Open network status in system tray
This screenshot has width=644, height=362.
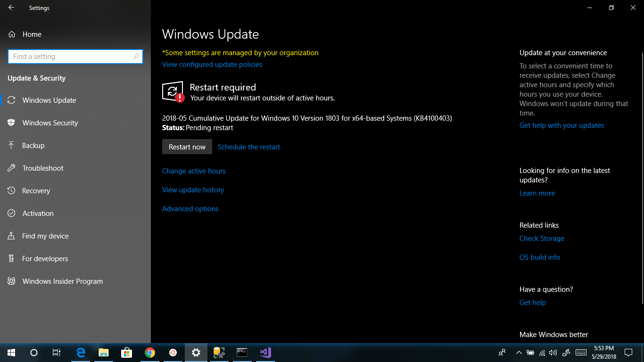pyautogui.click(x=542, y=353)
